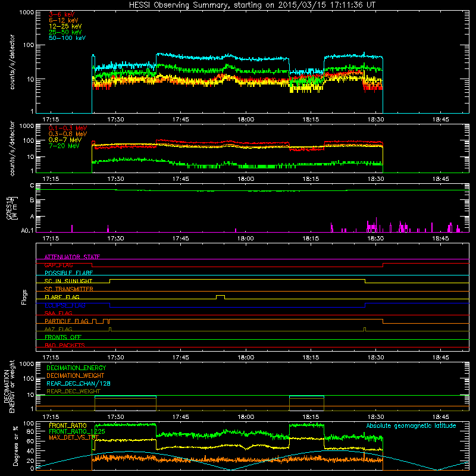Select the AAZ_FLAG label
The image size is (476, 476).
(58, 329)
